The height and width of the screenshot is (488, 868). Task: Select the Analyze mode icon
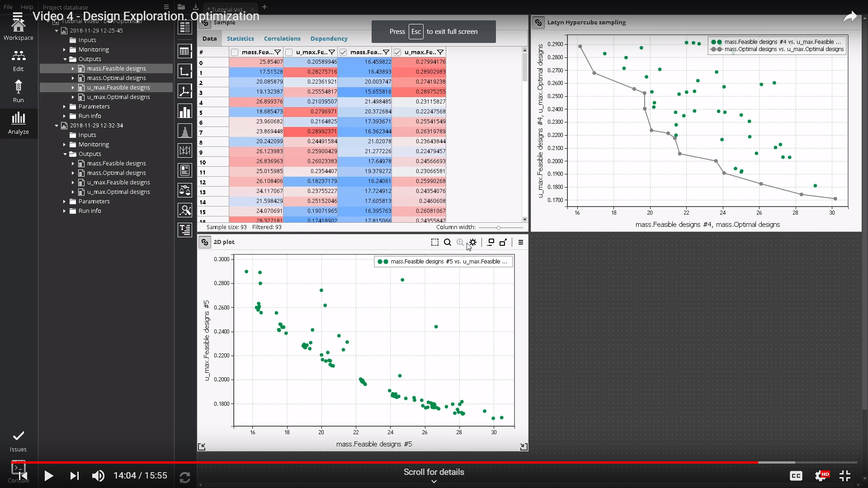point(18,123)
